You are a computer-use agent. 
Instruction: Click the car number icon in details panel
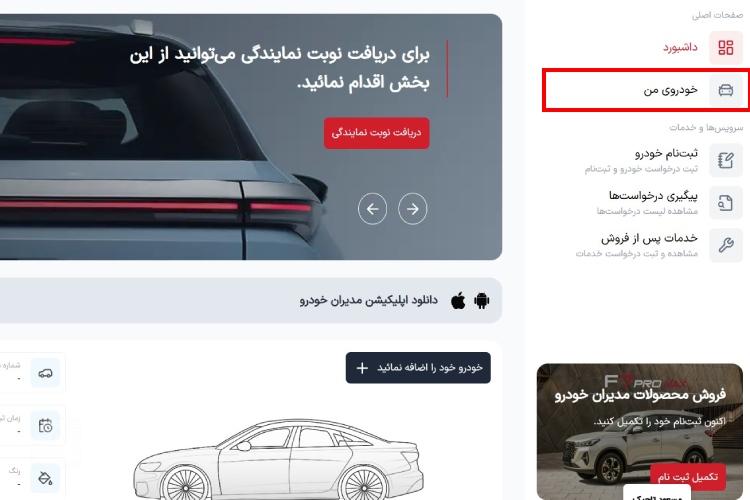pyautogui.click(x=45, y=373)
